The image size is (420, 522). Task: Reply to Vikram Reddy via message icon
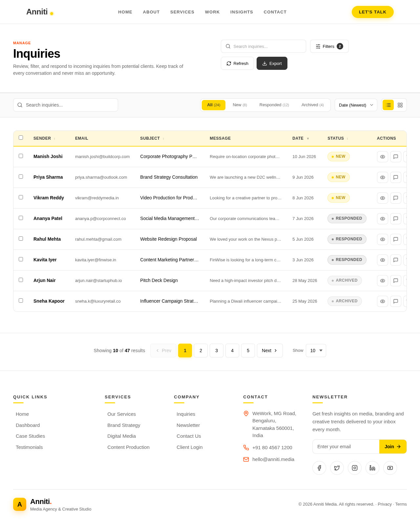point(396,198)
